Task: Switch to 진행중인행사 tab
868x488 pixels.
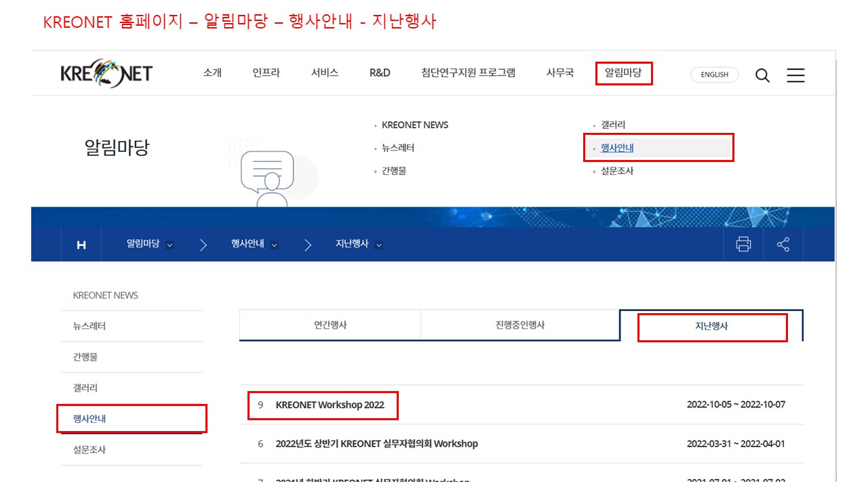Action: tap(520, 325)
